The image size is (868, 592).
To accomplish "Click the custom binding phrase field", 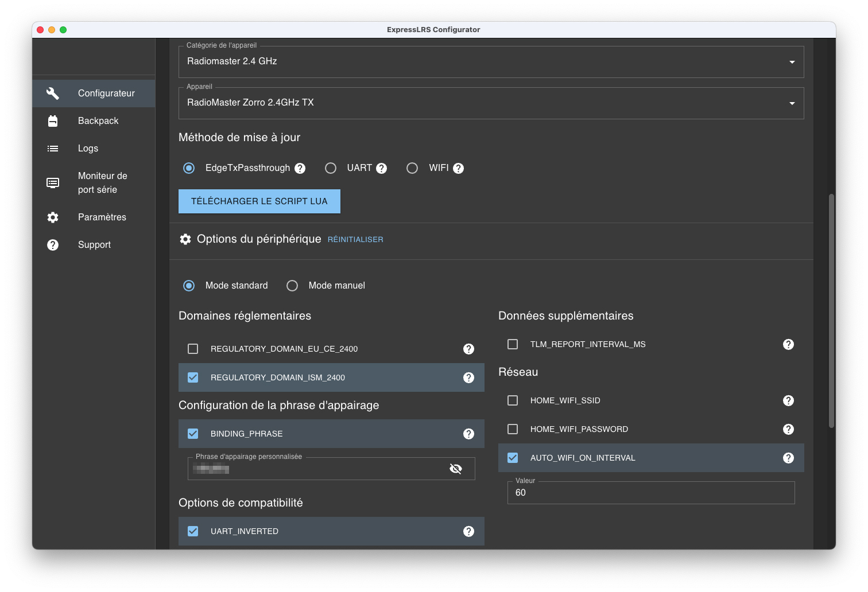I will (331, 469).
